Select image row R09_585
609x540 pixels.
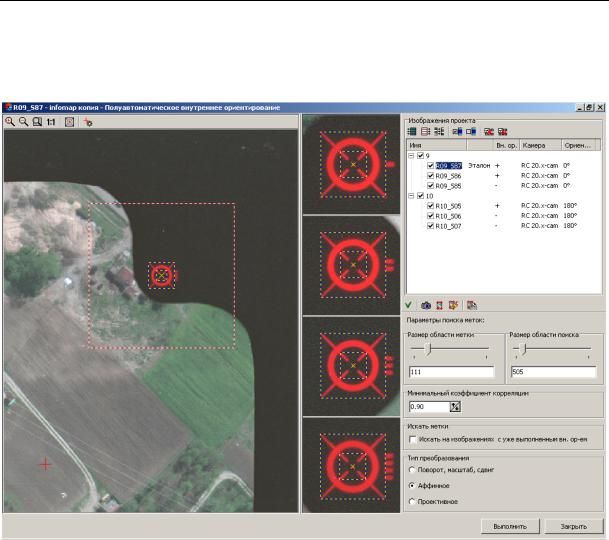(x=504, y=186)
